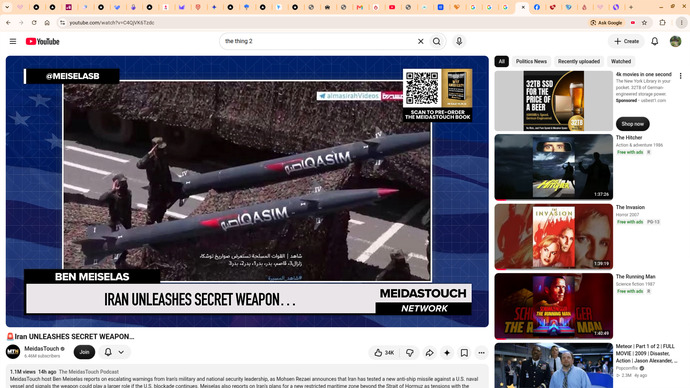
Task: Clear the search box text
Action: (420, 41)
